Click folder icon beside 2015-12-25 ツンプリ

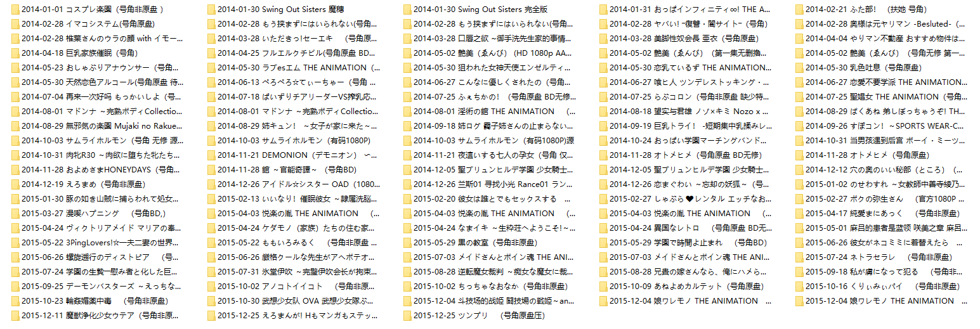tap(407, 316)
